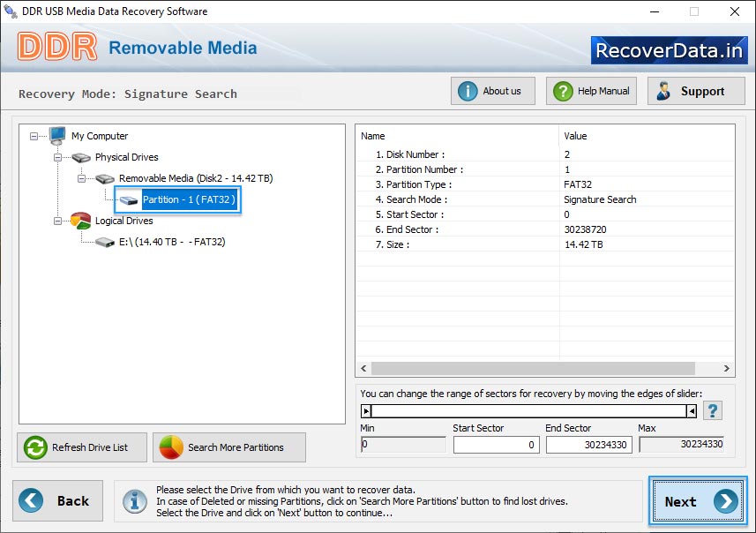
Task: Select the E:\ (14.40 TB - FAT32) drive
Action: pyautogui.click(x=172, y=242)
